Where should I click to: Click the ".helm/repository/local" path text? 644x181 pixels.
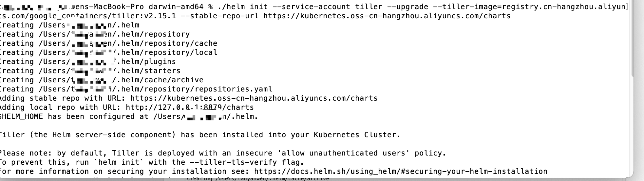169,53
